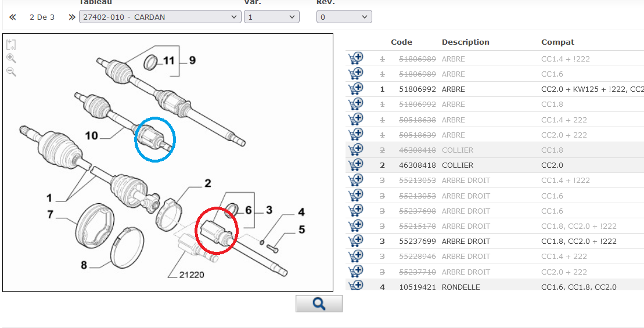This screenshot has width=644, height=328.
Task: Add ARBRE DROIT 55237698 to cart
Action: pos(355,211)
